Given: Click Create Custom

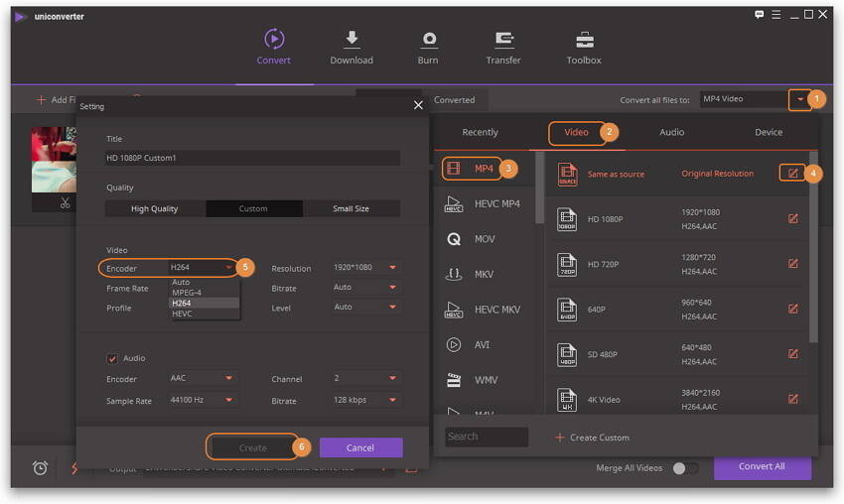Looking at the screenshot, I should point(592,438).
